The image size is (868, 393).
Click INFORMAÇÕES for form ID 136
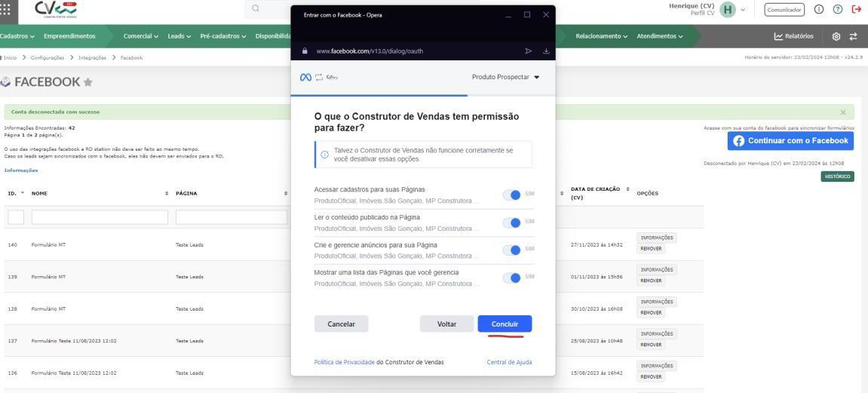(x=657, y=366)
